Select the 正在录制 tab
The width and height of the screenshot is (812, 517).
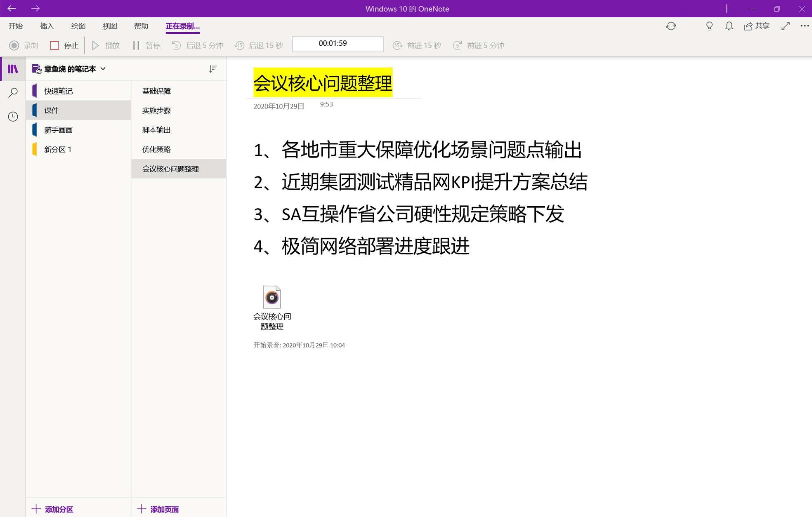pos(182,26)
